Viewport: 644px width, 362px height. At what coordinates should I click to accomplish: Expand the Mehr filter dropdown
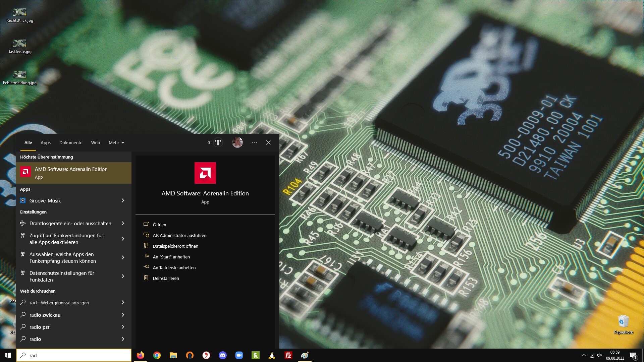pos(116,142)
